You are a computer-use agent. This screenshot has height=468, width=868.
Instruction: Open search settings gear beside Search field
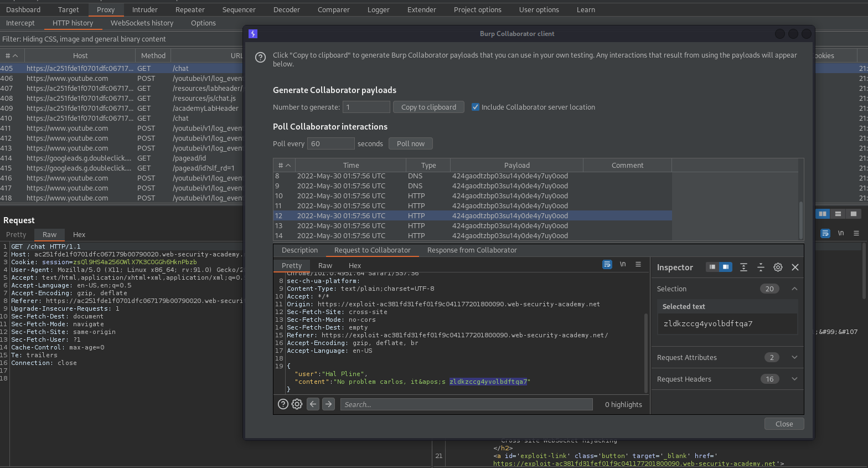(297, 404)
